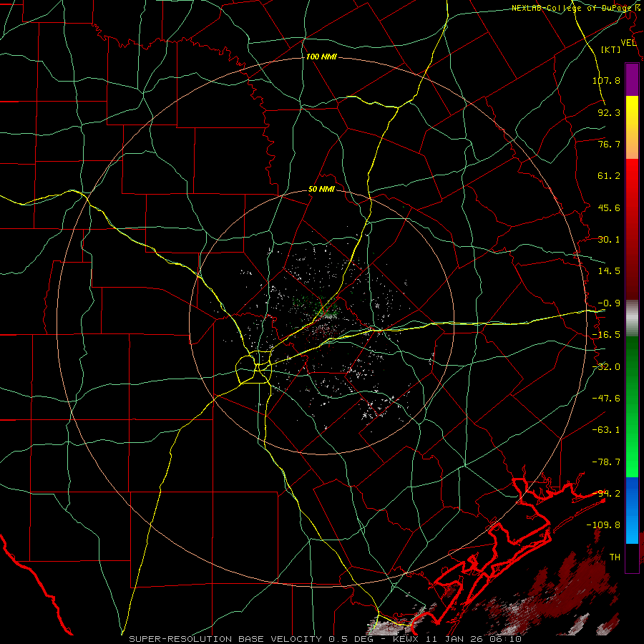
Task: Click the -94.2 legend value
Action: click(x=606, y=494)
